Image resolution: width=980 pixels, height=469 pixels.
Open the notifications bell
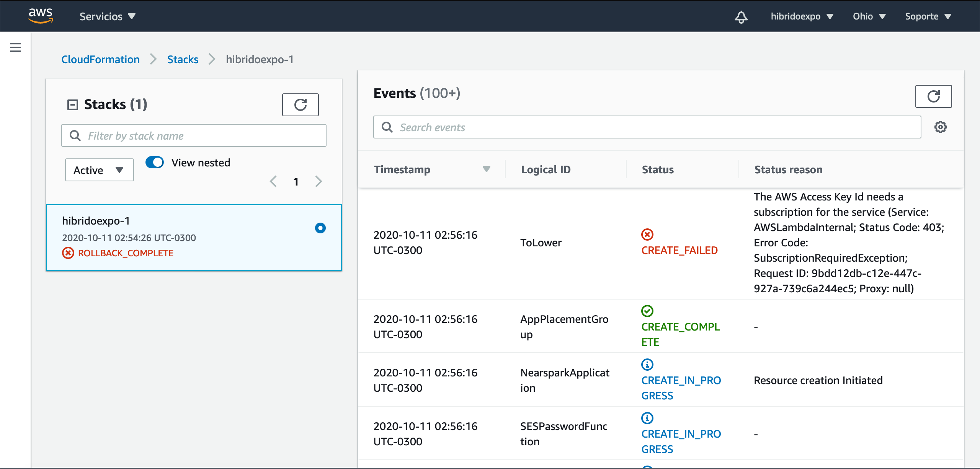pyautogui.click(x=741, y=16)
